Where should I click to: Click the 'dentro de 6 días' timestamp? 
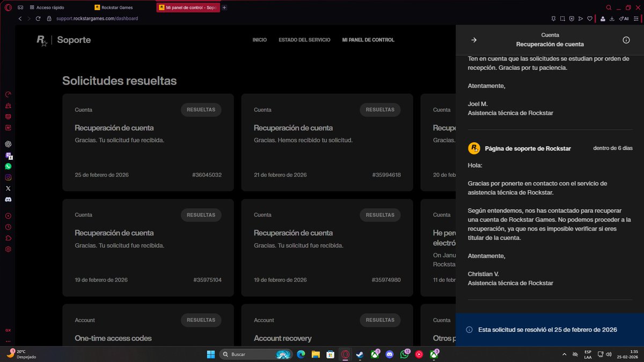pos(613,148)
